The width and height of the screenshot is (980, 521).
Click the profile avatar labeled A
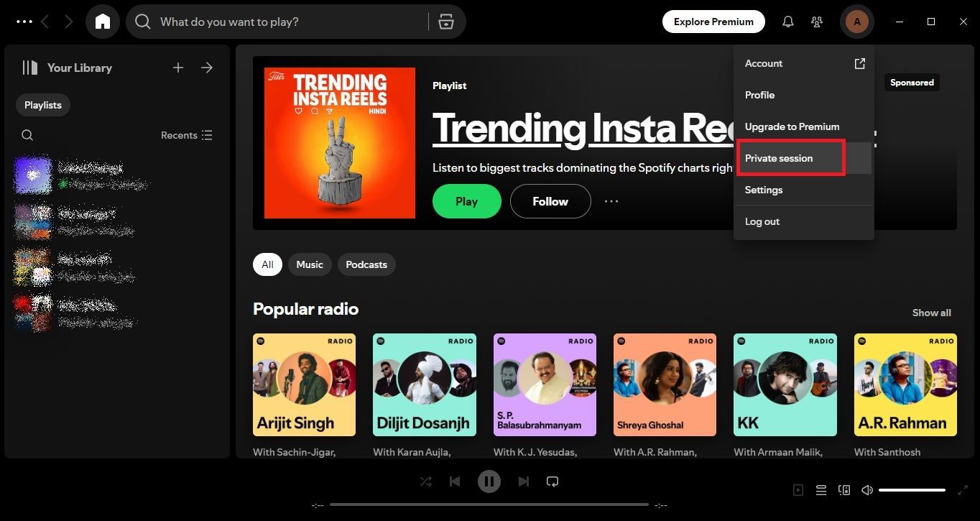856,22
